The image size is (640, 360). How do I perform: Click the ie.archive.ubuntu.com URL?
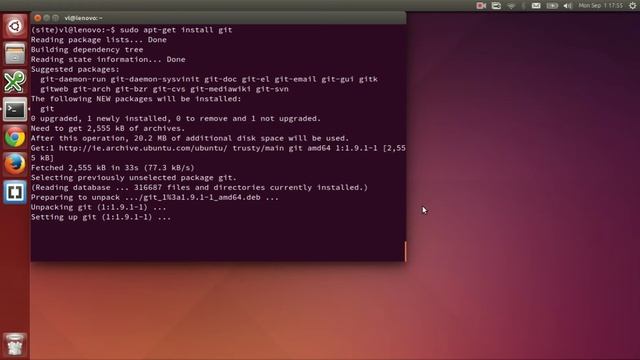click(143, 148)
